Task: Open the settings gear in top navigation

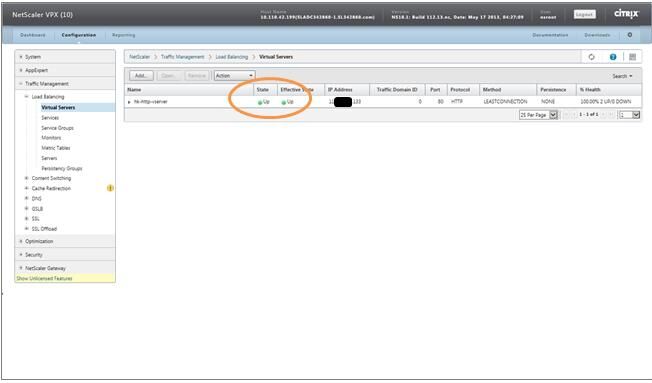Action: pos(630,35)
